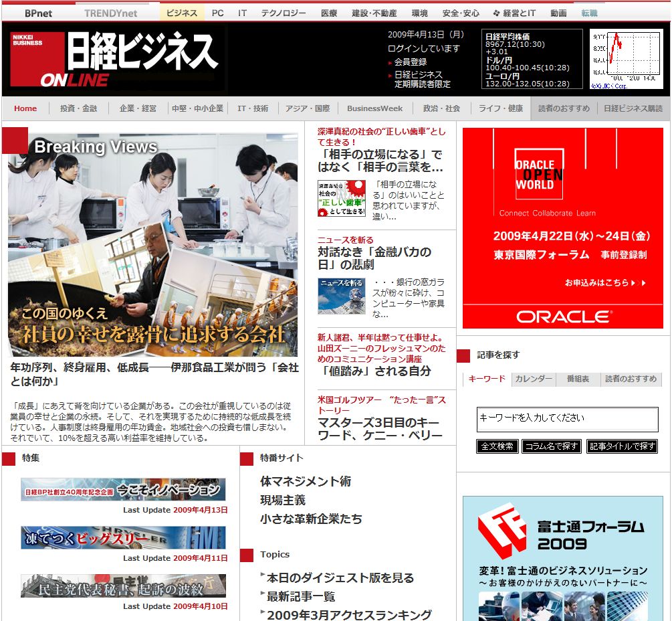Open the BusinessWeek navigation item
The width and height of the screenshot is (672, 621).
[375, 108]
